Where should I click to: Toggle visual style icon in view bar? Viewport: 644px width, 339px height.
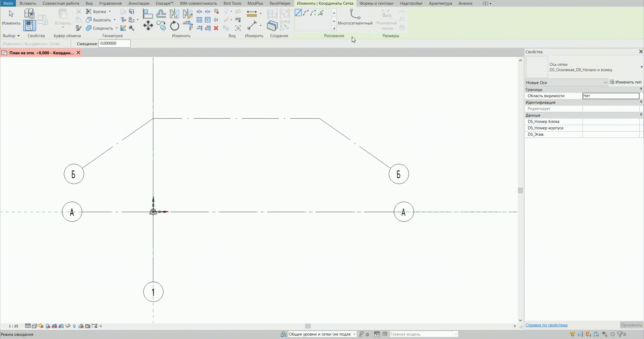34,326
